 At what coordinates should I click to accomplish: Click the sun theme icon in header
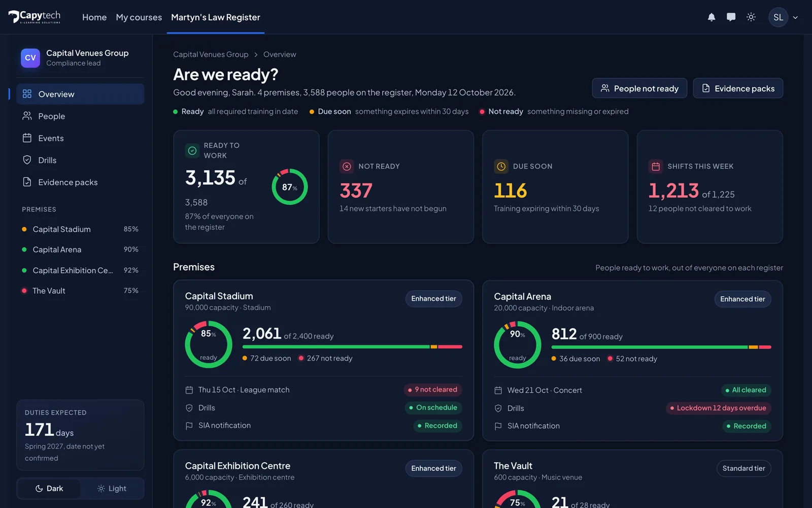click(751, 17)
